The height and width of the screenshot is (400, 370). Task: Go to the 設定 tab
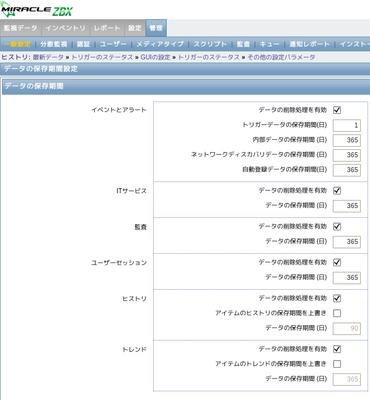pos(135,28)
